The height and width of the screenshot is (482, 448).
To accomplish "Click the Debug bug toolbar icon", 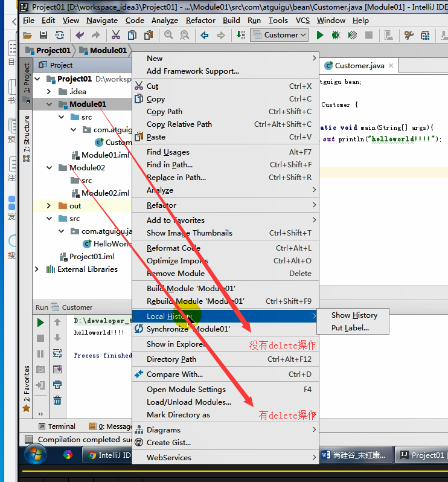I will point(336,36).
